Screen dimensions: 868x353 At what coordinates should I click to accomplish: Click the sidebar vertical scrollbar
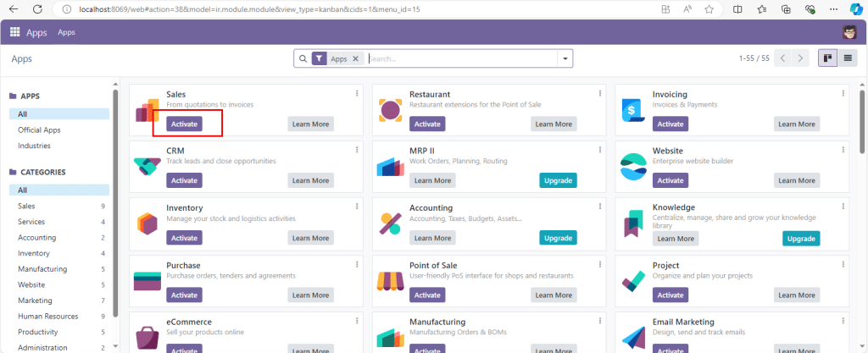coord(115,202)
